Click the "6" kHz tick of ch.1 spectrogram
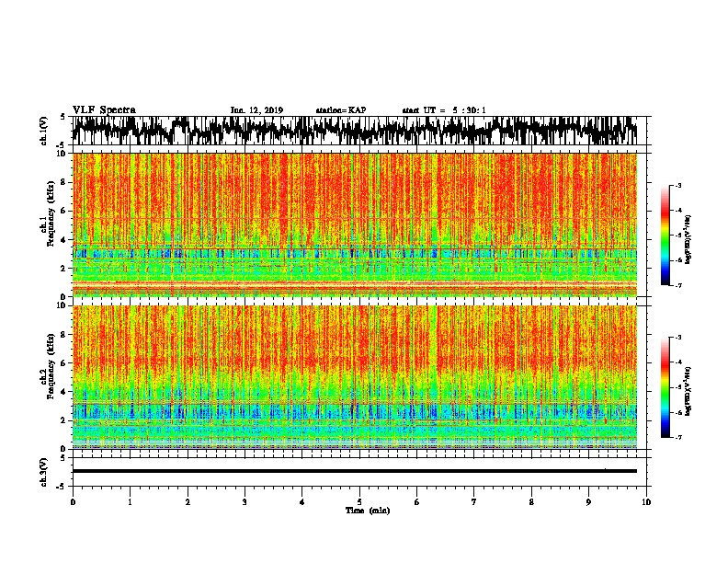The height and width of the screenshot is (563, 728). tap(63, 211)
